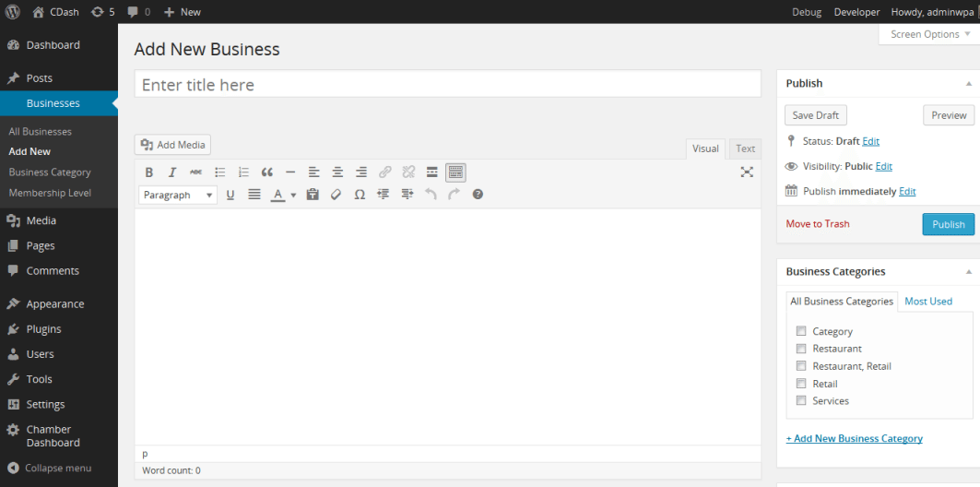Edit the Draft status
The image size is (980, 487).
pyautogui.click(x=870, y=141)
